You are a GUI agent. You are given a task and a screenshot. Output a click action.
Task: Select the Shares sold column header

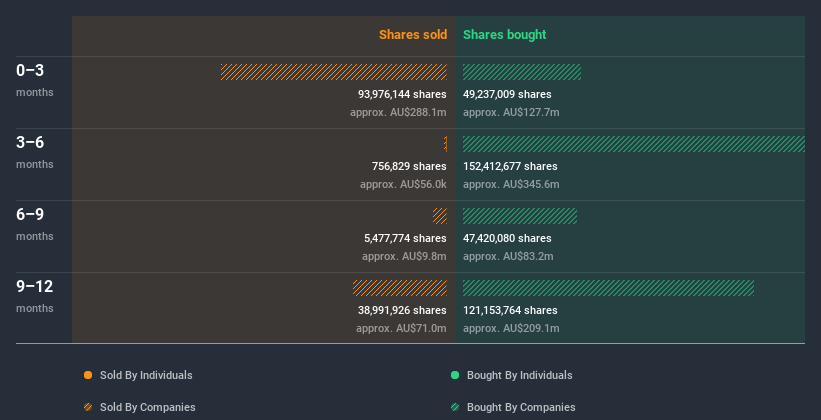[412, 35]
